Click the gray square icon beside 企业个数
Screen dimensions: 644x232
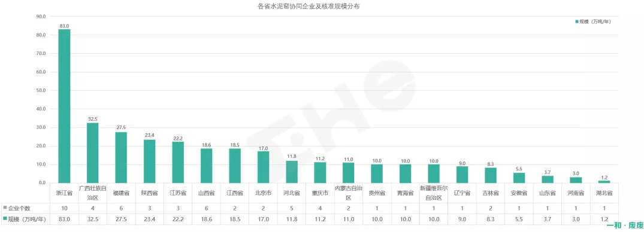[5, 208]
